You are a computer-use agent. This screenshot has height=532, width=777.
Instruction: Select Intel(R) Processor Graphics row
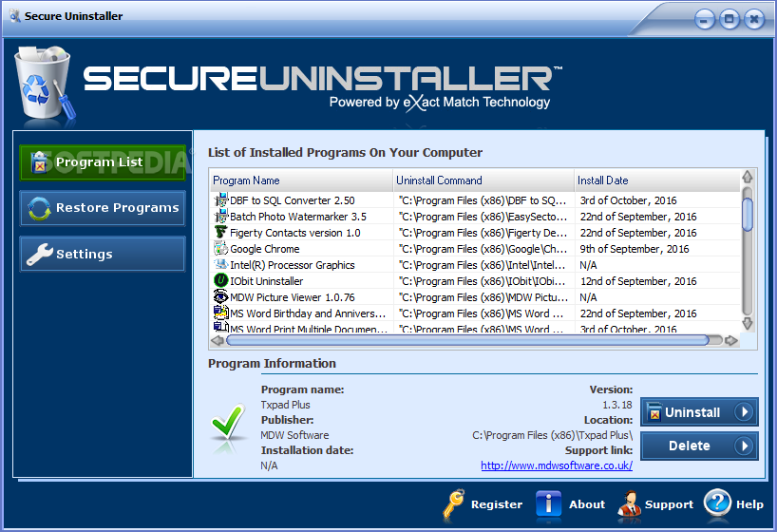point(476,265)
